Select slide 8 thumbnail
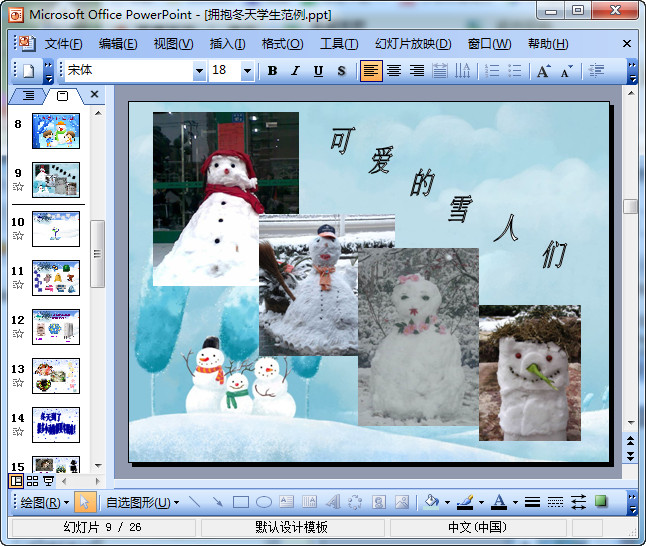Screen dimensions: 646x546 (x=56, y=131)
